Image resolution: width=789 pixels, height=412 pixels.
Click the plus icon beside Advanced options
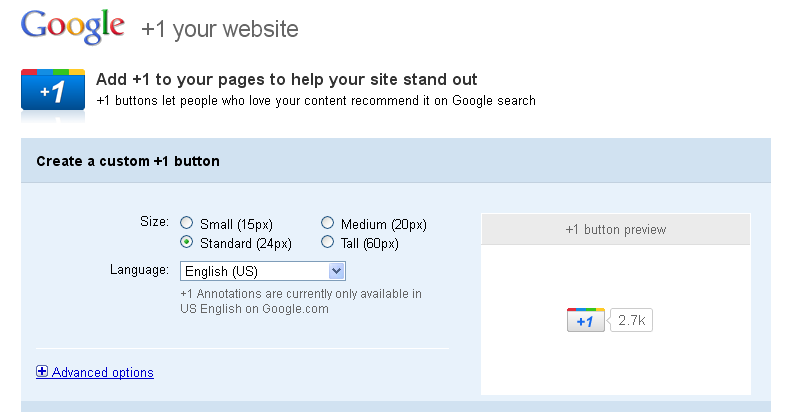(x=42, y=371)
